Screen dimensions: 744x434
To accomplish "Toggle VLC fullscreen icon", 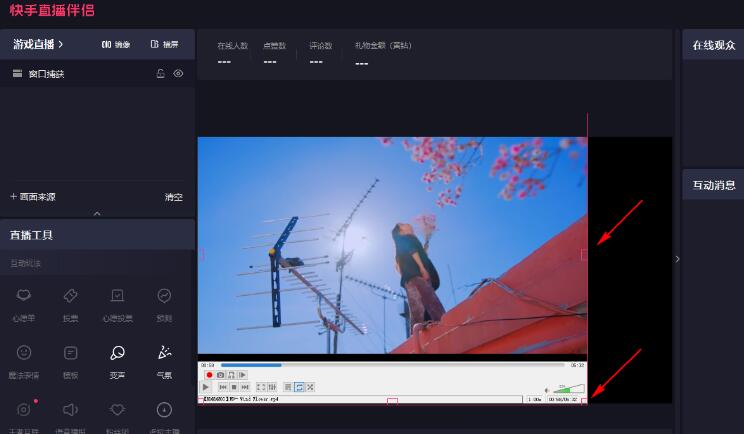I will (x=261, y=388).
